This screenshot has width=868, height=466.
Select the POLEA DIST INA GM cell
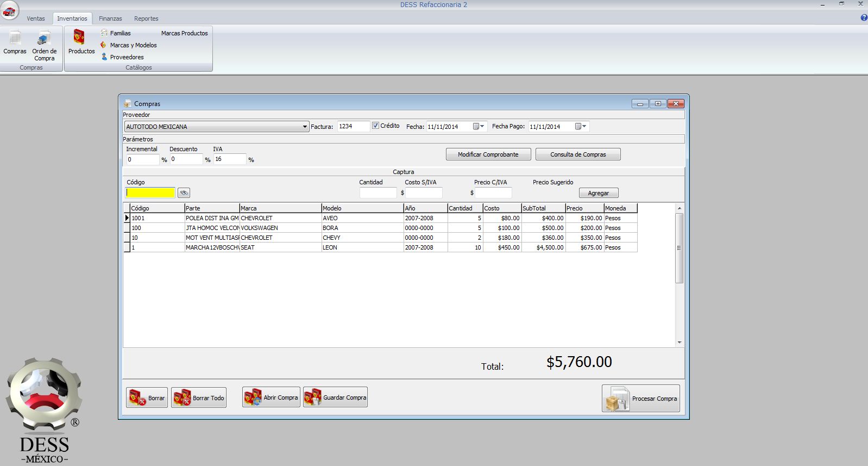click(x=212, y=218)
